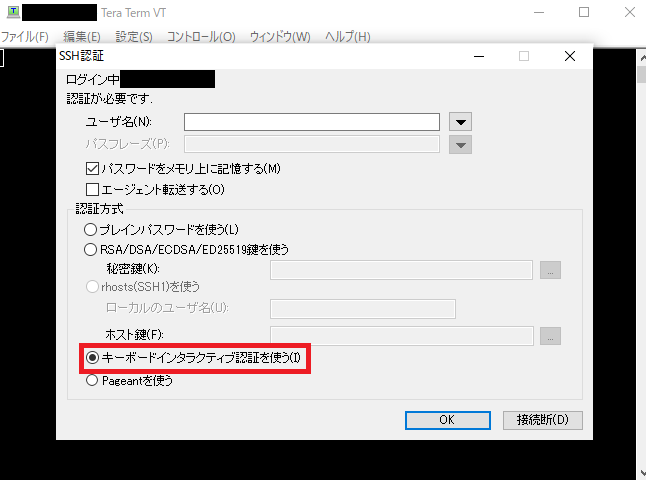646x480 pixels.
Task: Select rhosts(SSH1)を使う radio button
Action: point(92,286)
